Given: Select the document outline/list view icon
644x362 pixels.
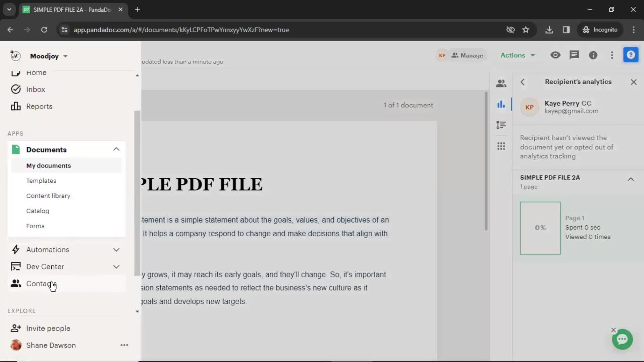Looking at the screenshot, I should pyautogui.click(x=501, y=125).
